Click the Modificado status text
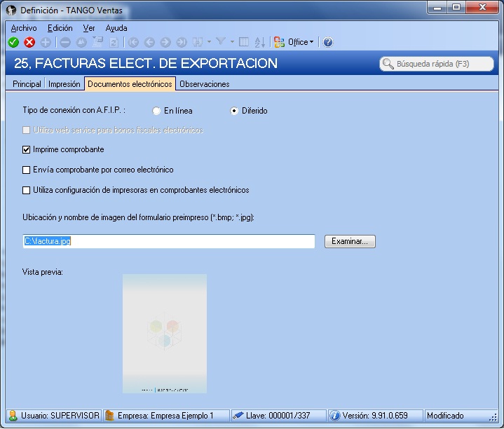 point(445,416)
